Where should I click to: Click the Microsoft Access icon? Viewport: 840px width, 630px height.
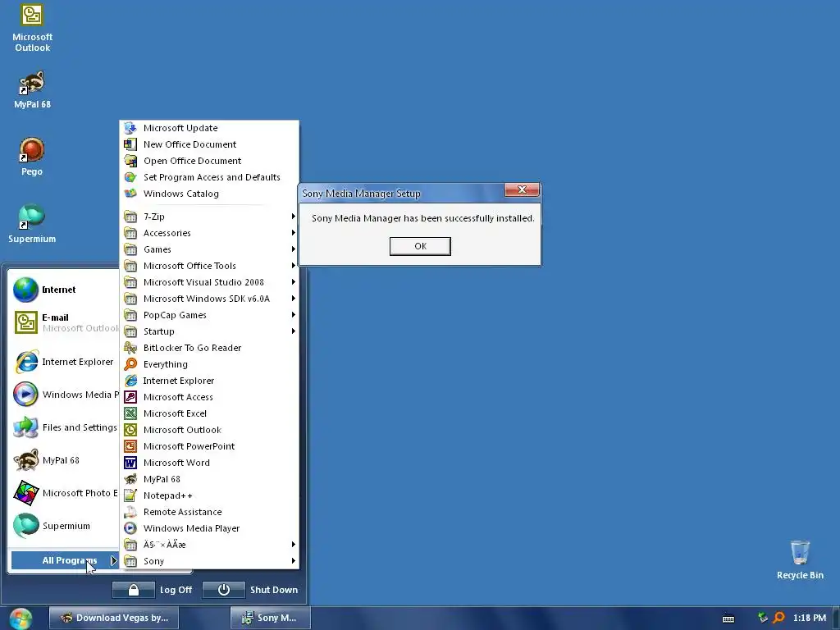[x=130, y=397]
